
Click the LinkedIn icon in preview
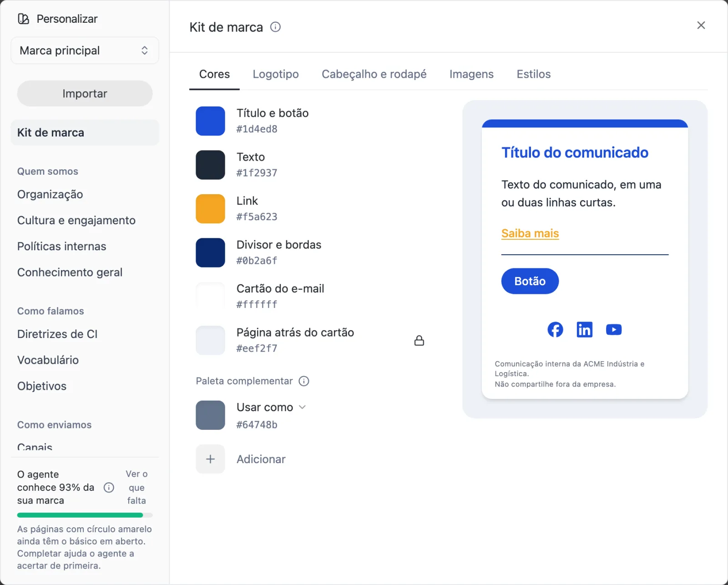584,329
